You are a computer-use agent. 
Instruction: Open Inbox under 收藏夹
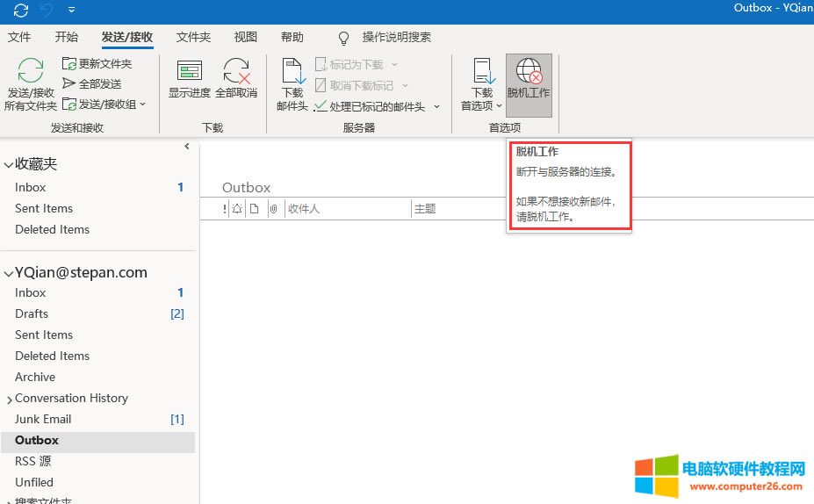97,187
